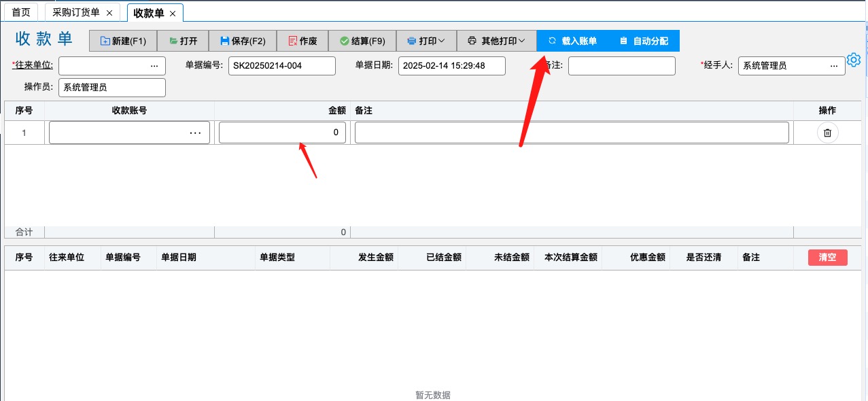The height and width of the screenshot is (401, 868).
Task: Open settings via the gear icon
Action: click(854, 59)
